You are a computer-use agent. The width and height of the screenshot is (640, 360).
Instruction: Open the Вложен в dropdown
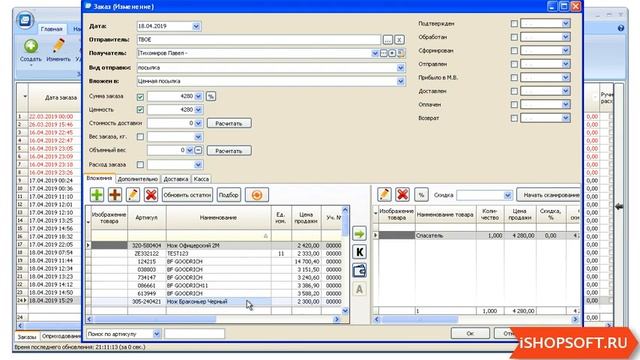click(x=400, y=81)
